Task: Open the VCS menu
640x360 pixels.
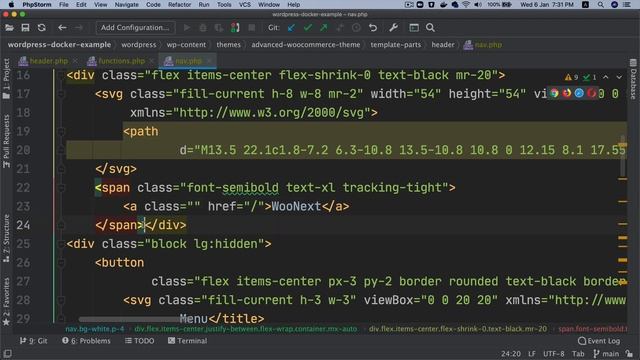Action: (244, 4)
